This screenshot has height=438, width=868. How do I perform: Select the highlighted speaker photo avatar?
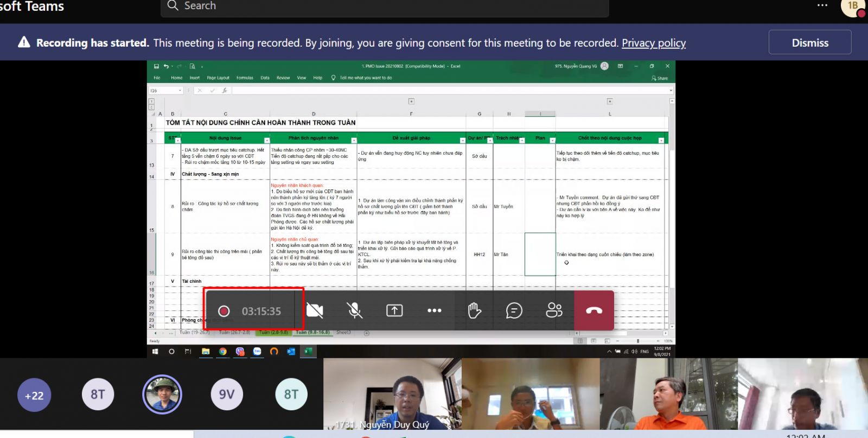click(162, 394)
